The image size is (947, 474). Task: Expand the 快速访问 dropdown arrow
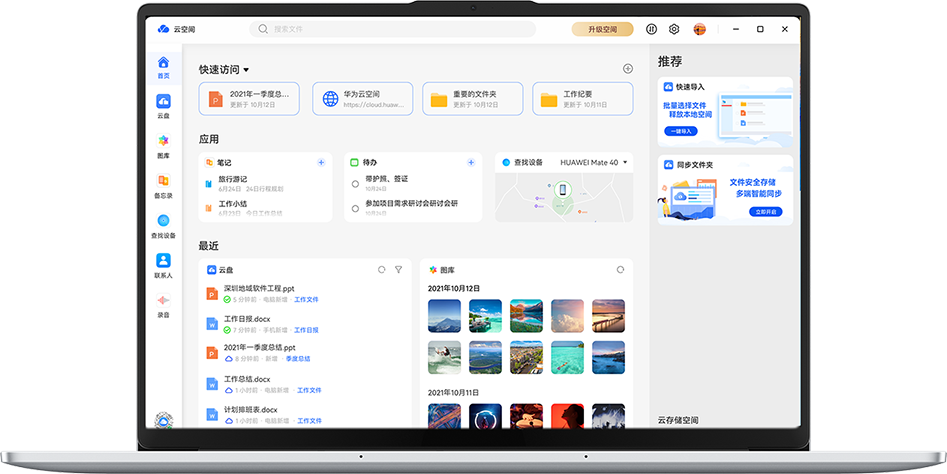click(x=246, y=70)
